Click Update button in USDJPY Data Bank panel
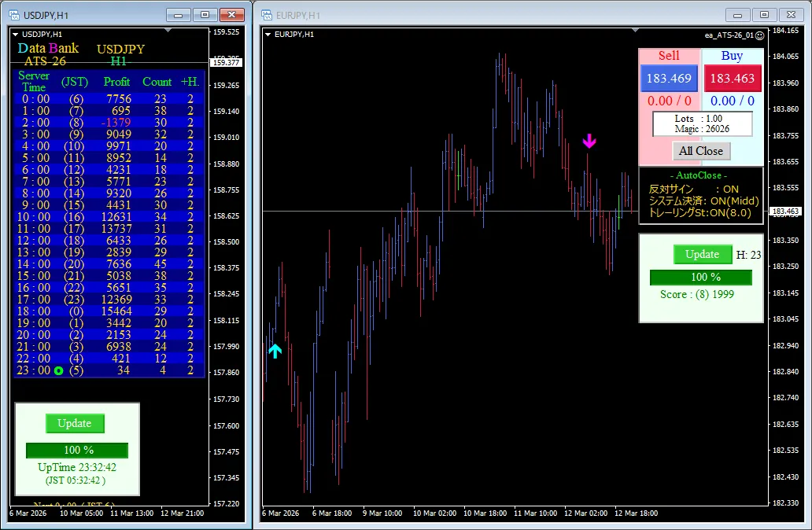The image size is (812, 530). [x=75, y=423]
